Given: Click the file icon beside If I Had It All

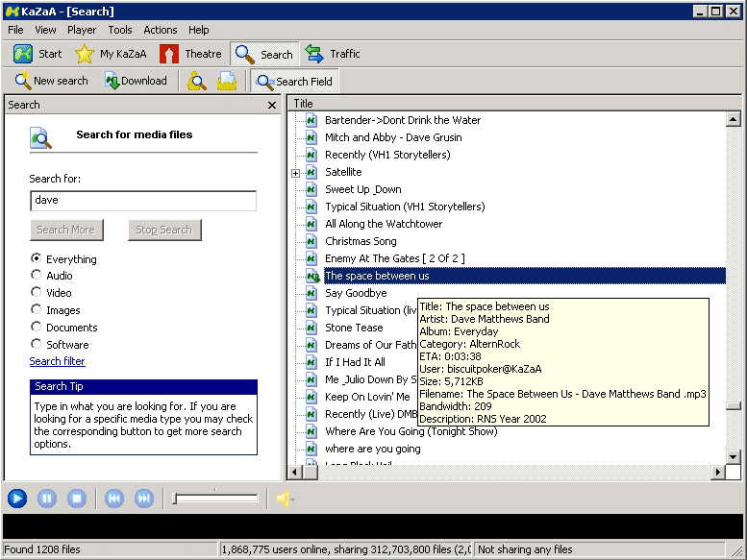Looking at the screenshot, I should (x=311, y=362).
